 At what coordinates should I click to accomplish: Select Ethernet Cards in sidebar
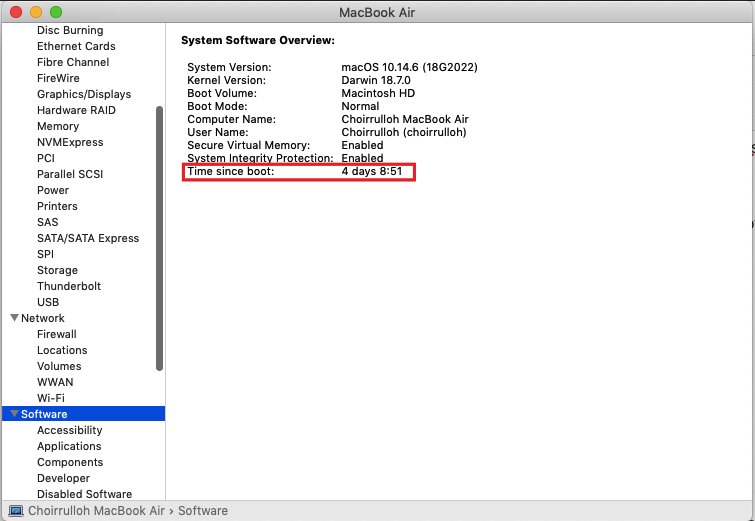click(76, 46)
